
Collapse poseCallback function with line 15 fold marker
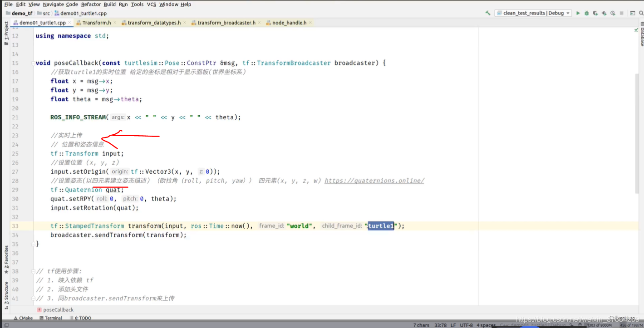tap(33, 63)
